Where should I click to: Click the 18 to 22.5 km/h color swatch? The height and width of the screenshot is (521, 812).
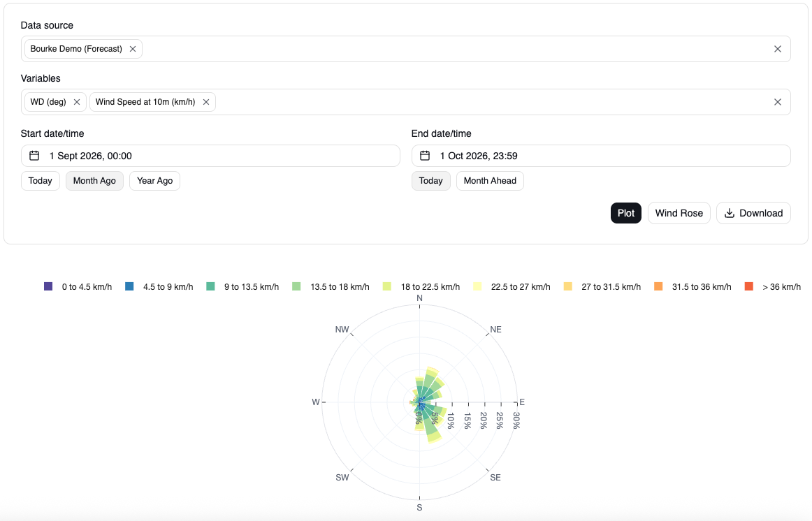(387, 286)
